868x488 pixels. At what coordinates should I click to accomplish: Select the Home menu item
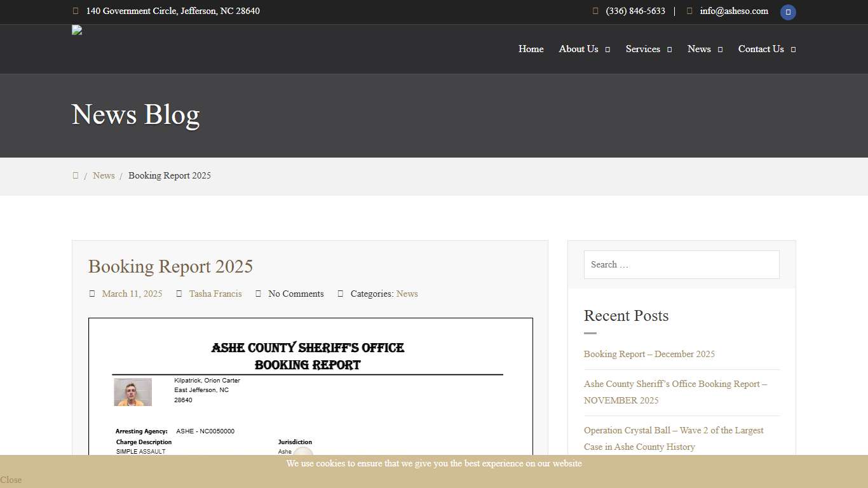tap(531, 49)
